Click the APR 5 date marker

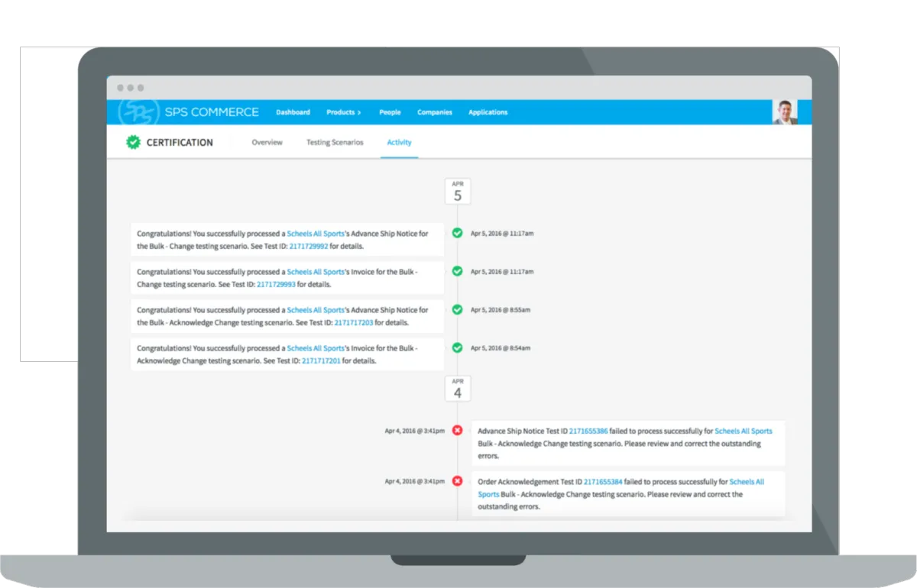[458, 192]
